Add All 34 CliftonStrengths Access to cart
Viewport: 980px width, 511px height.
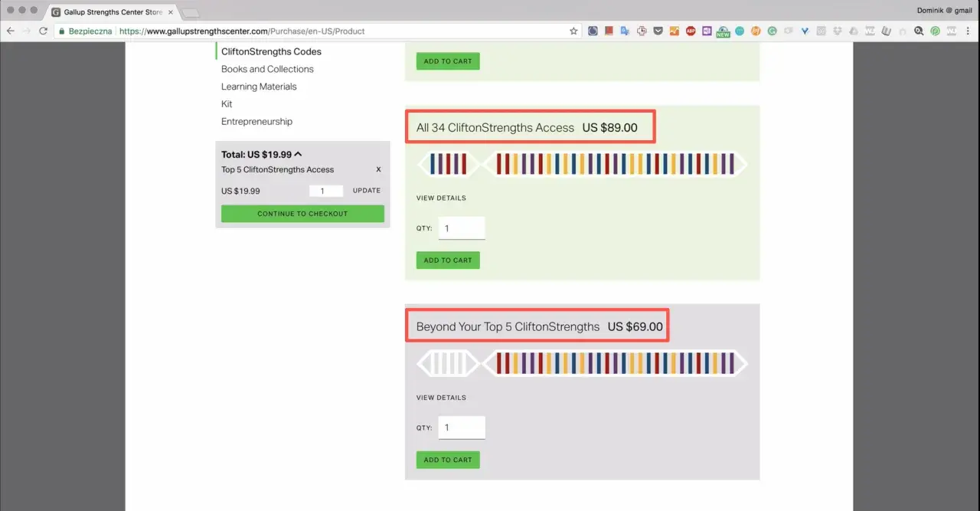(448, 260)
